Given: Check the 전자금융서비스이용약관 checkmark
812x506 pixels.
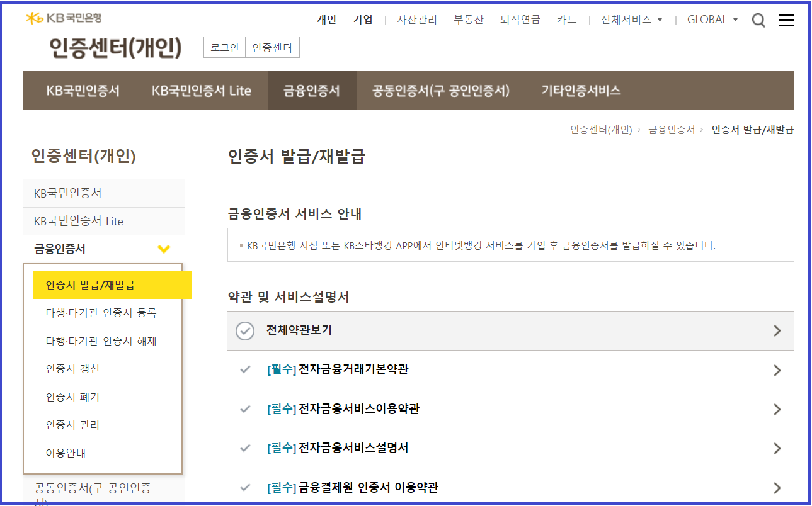Looking at the screenshot, I should [x=246, y=409].
